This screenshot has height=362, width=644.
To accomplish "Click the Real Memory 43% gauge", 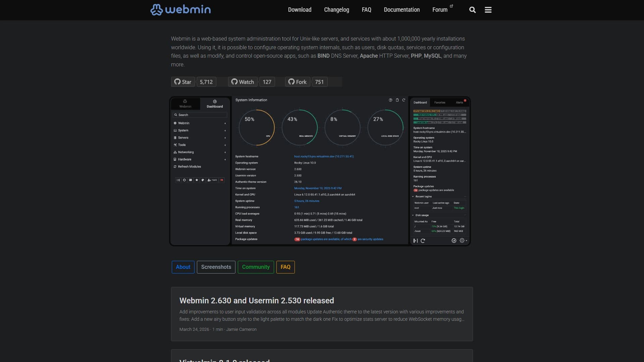I will pos(300,128).
